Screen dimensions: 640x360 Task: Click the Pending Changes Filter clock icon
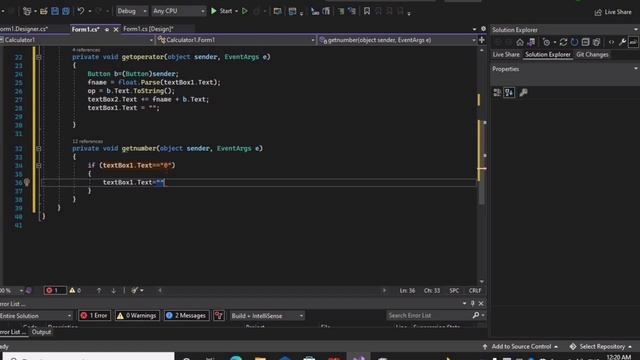click(x=547, y=42)
